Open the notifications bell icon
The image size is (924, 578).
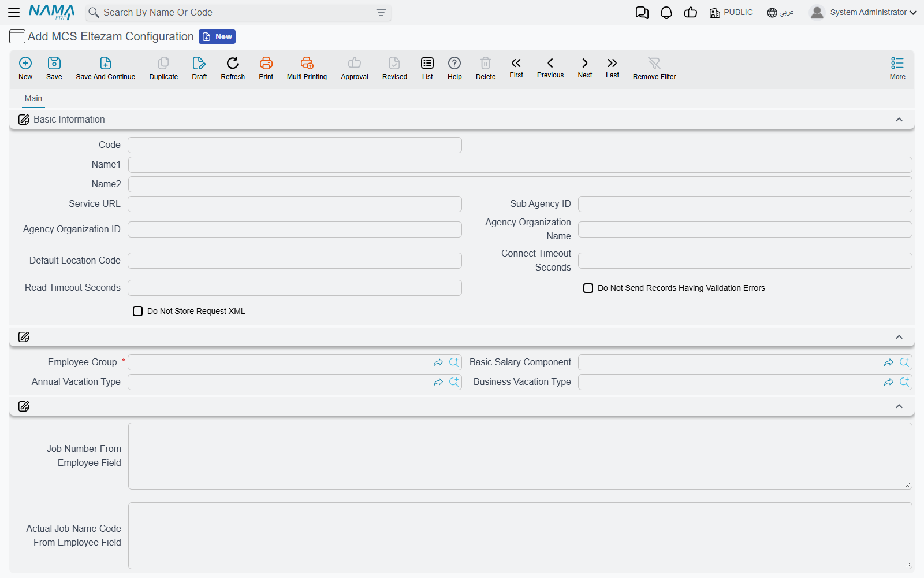tap(666, 13)
